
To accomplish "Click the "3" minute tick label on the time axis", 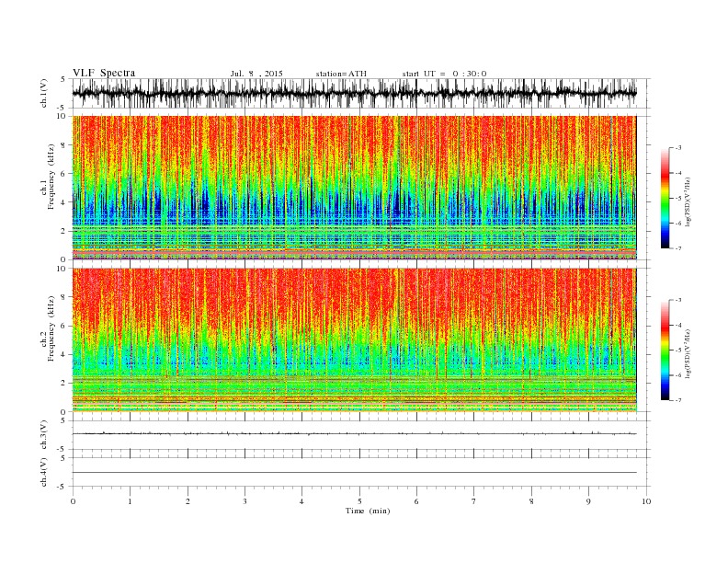I will [245, 501].
